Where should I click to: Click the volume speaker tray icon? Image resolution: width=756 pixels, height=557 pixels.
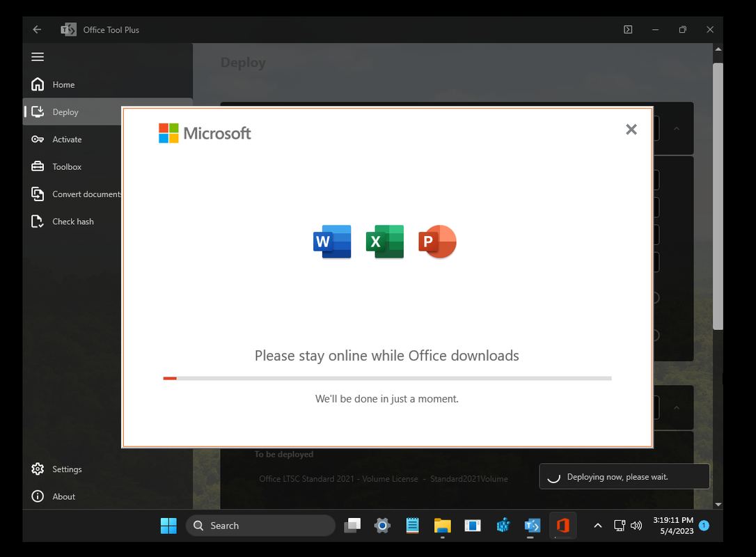636,526
